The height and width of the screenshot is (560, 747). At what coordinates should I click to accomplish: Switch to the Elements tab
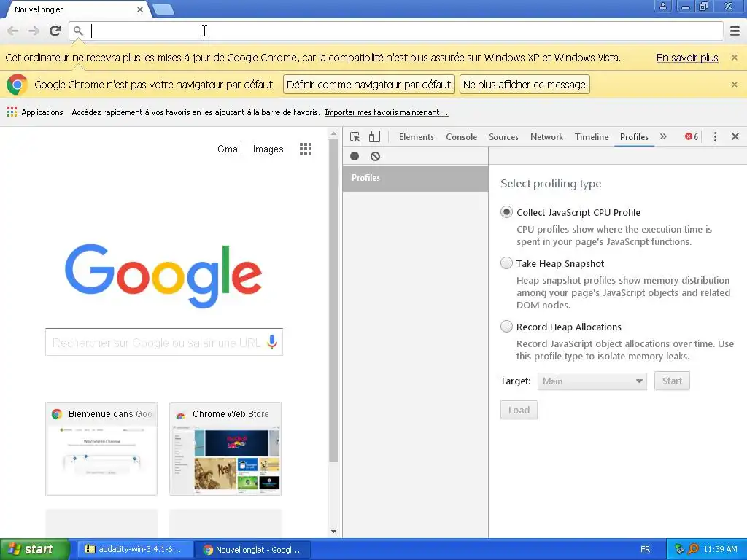[x=417, y=136]
